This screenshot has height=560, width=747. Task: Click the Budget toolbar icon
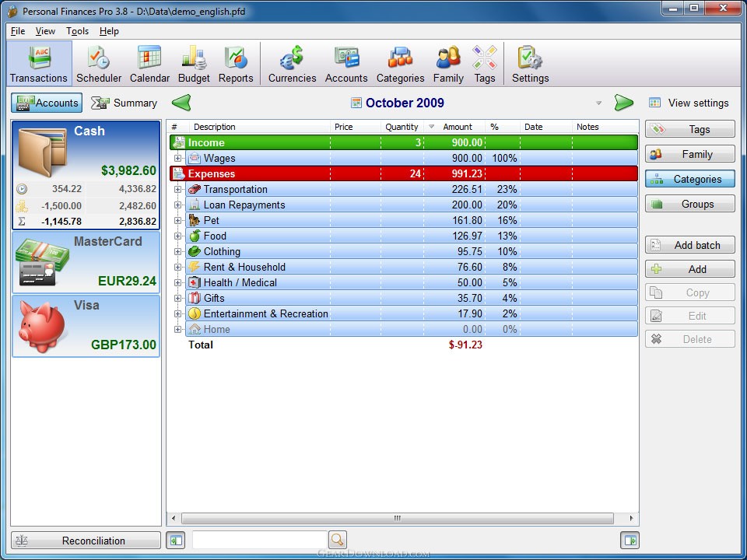(194, 64)
